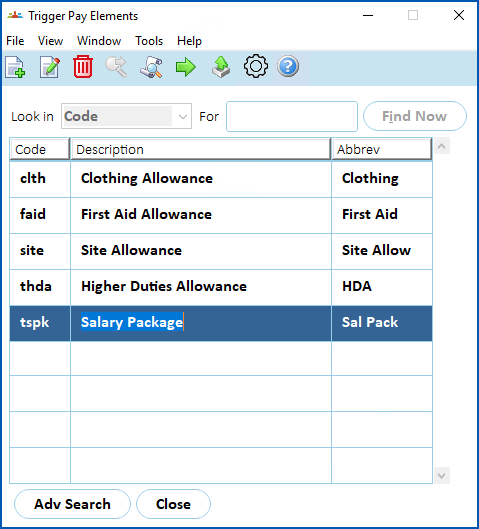Click the For search input field
This screenshot has height=529, width=479.
(292, 116)
